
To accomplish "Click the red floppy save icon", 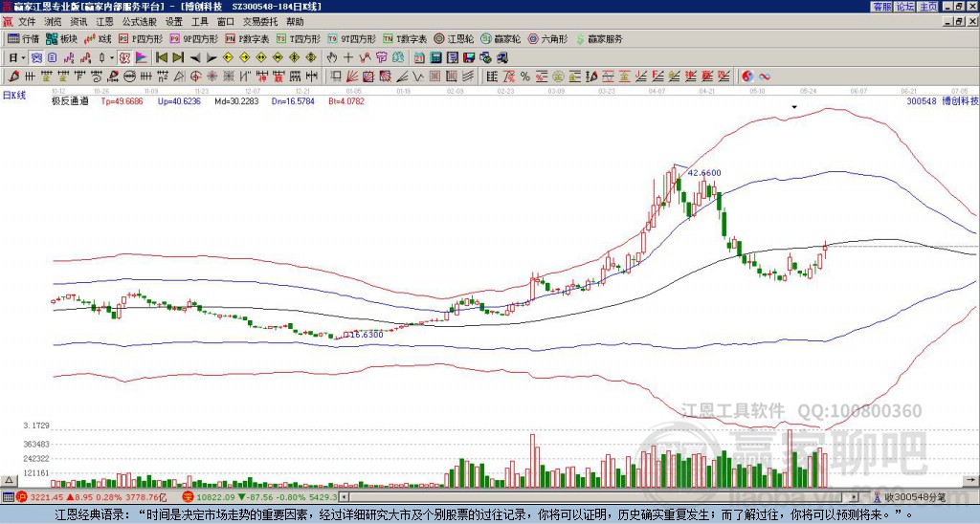I will click(469, 58).
